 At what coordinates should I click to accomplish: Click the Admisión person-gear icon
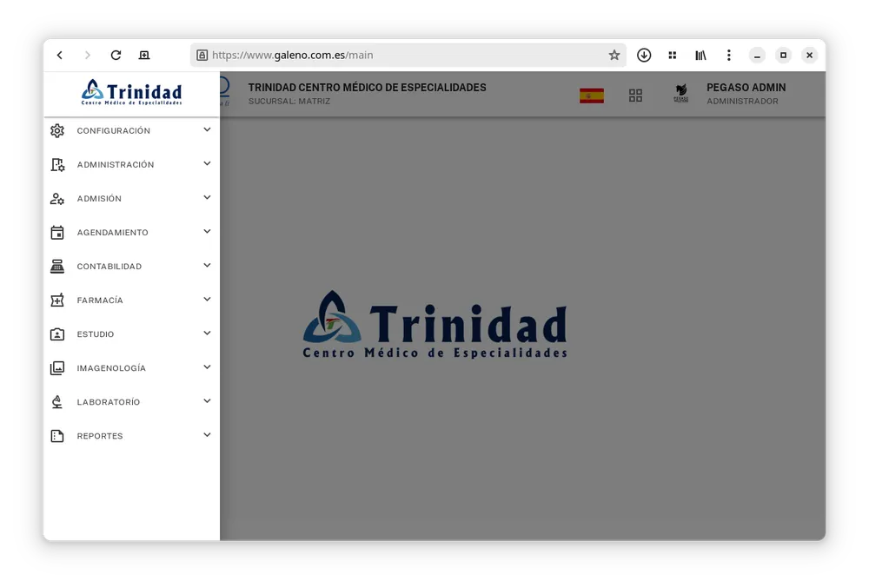point(57,198)
